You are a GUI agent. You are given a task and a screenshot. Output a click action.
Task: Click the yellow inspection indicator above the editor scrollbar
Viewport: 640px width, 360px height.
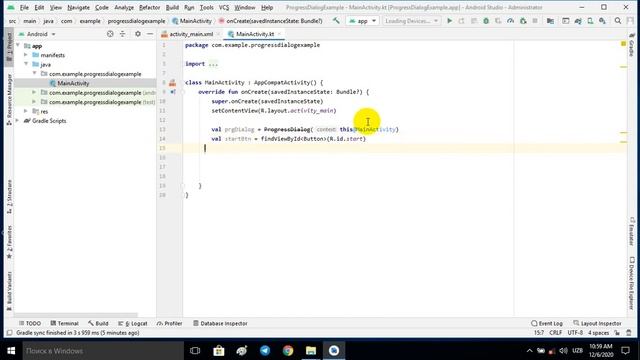pos(623,43)
